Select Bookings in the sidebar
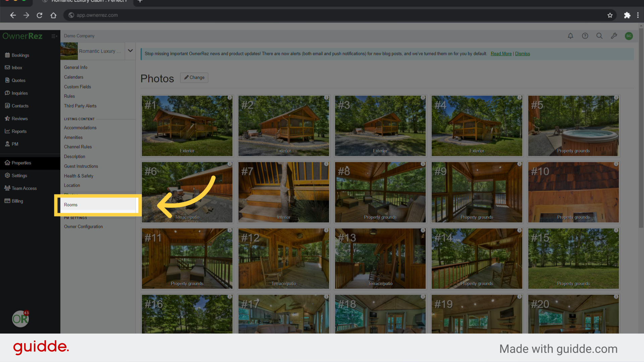644x362 pixels. click(x=20, y=55)
